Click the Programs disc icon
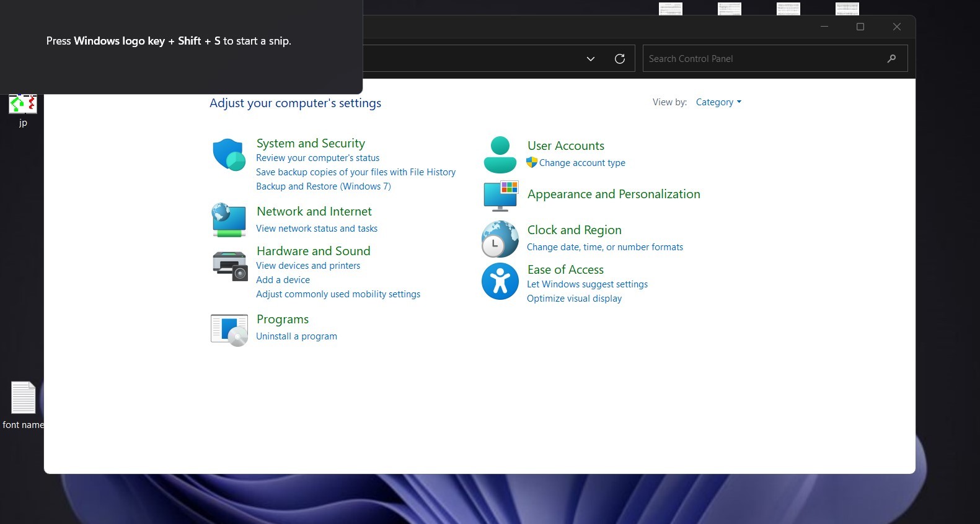Screen dimensions: 980x524 point(229,330)
